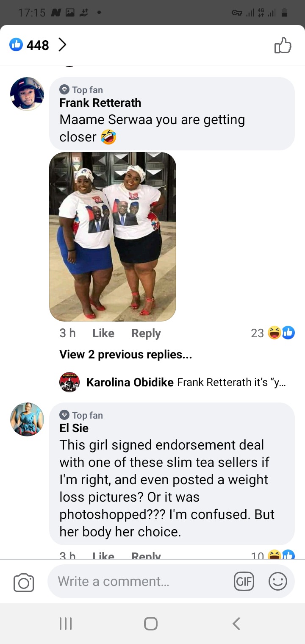
Task: Tap Karolina Obidike's small avatar
Action: (69, 382)
